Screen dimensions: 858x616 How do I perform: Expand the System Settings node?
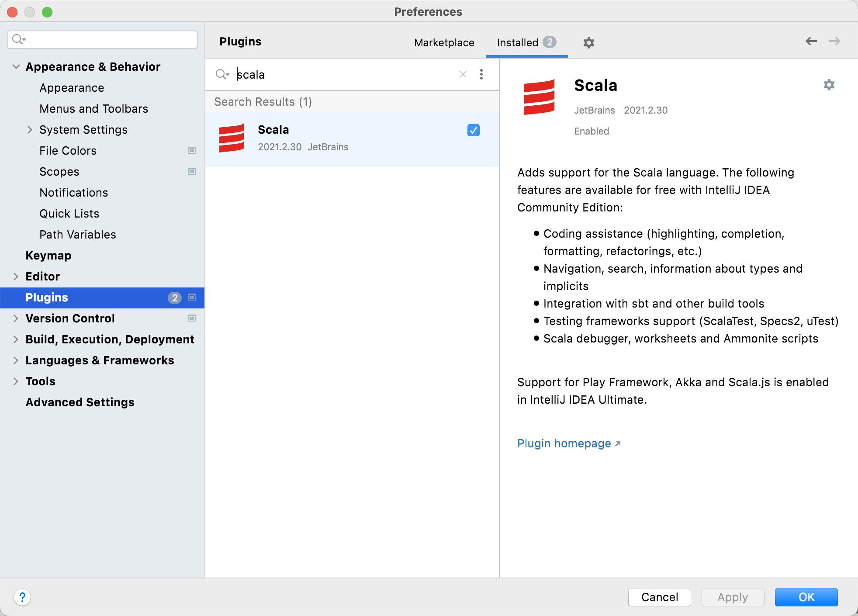point(30,129)
